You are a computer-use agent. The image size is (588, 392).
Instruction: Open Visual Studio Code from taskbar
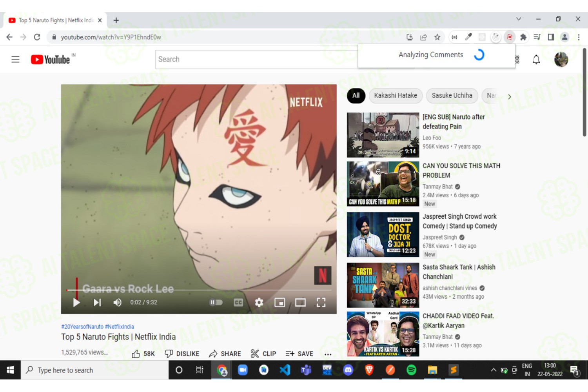point(285,370)
